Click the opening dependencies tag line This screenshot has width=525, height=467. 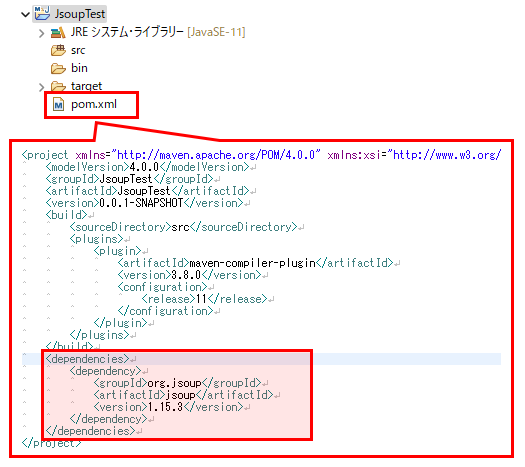click(x=87, y=359)
